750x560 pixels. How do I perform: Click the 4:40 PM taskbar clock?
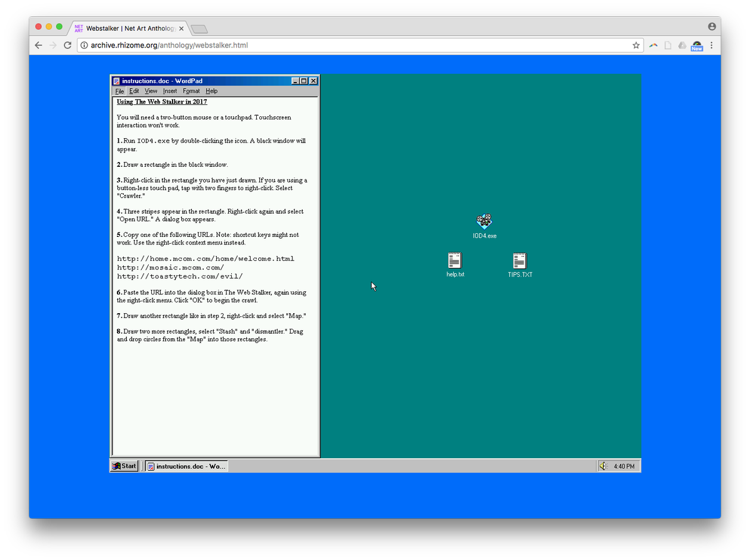point(624,466)
